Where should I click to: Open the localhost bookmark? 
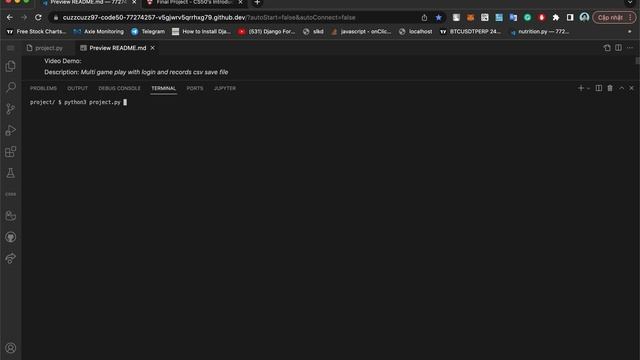pos(416,31)
